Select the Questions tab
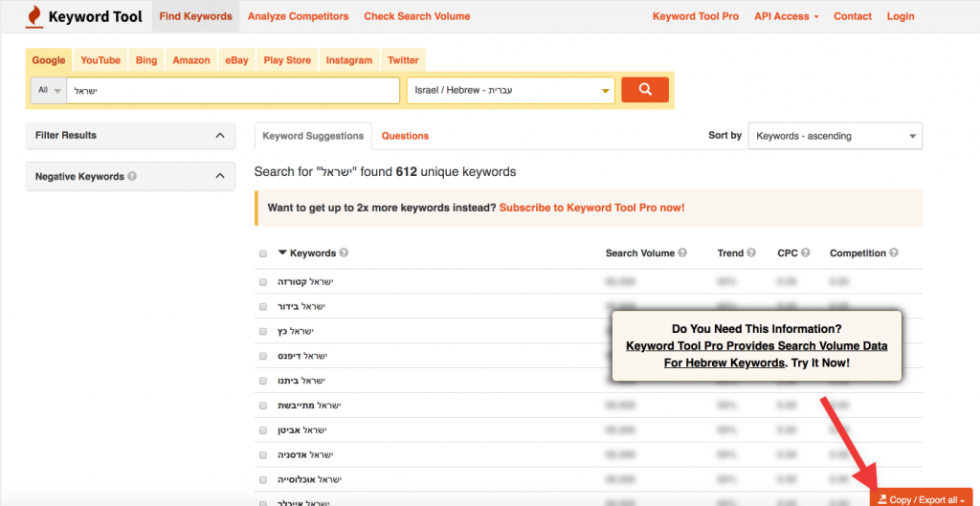The image size is (980, 506). [405, 136]
